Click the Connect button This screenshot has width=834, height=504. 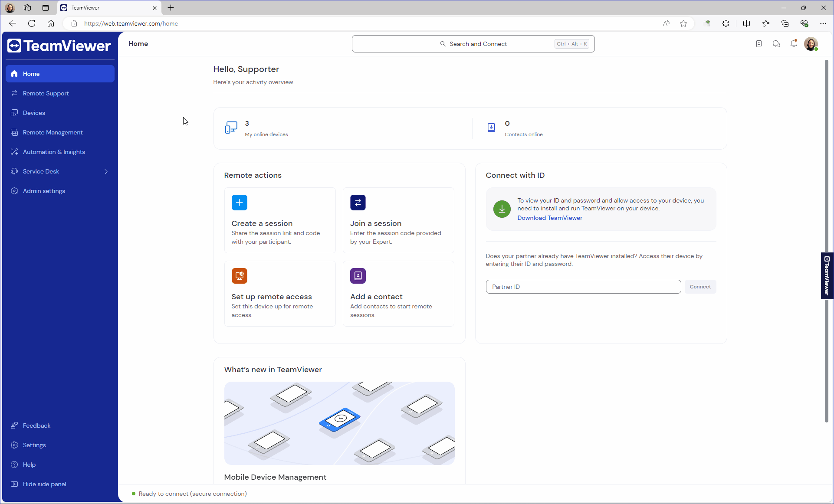click(700, 287)
